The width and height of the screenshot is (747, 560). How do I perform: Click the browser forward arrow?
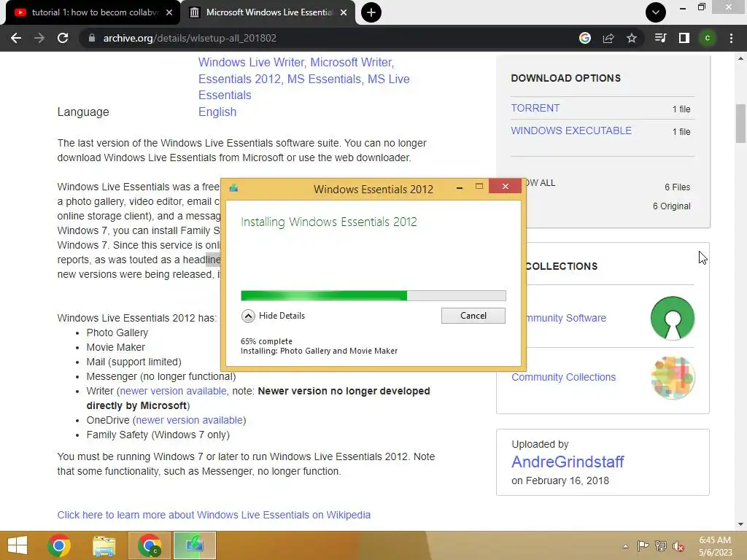click(x=39, y=38)
